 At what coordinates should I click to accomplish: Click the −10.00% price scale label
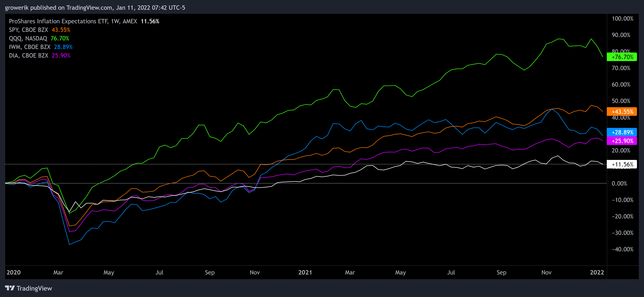623,200
